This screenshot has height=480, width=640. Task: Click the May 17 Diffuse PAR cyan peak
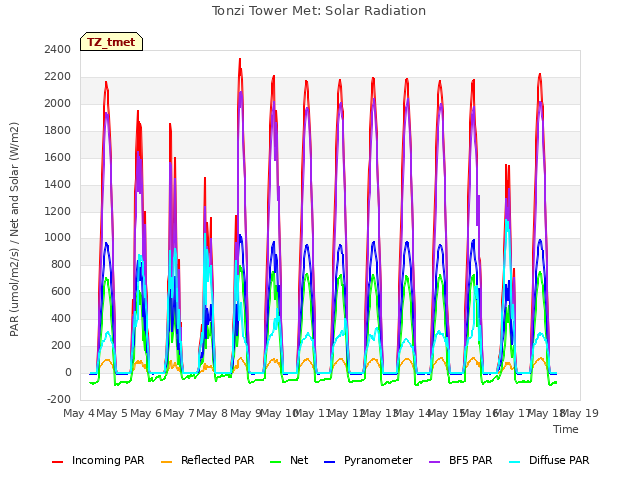[507, 221]
